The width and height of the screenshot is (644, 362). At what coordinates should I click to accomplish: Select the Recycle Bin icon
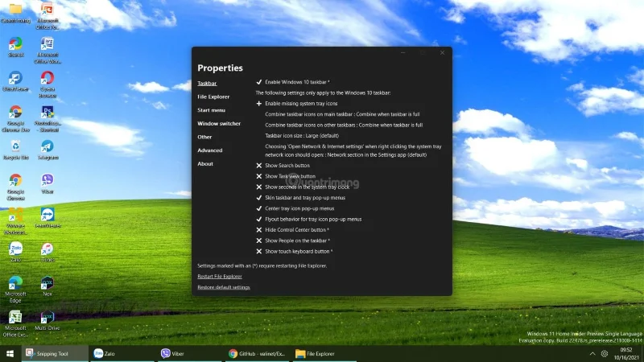(15, 150)
